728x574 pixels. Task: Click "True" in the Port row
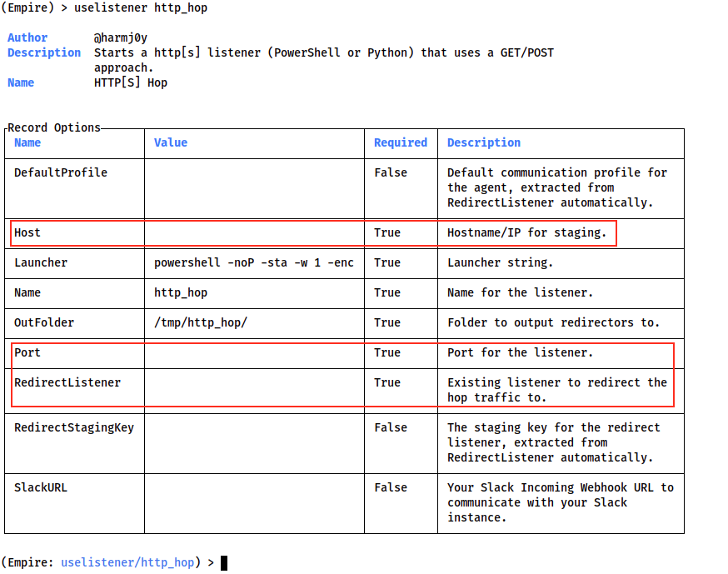(387, 352)
